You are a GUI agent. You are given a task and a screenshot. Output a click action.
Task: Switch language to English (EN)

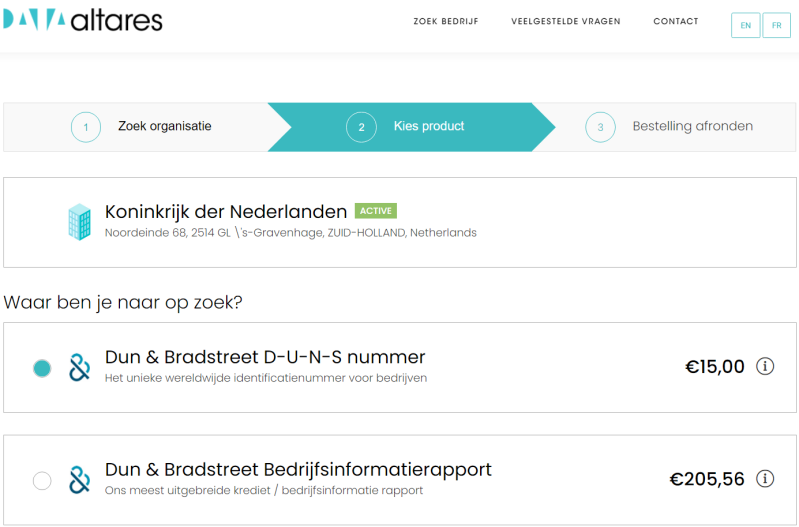pyautogui.click(x=746, y=25)
